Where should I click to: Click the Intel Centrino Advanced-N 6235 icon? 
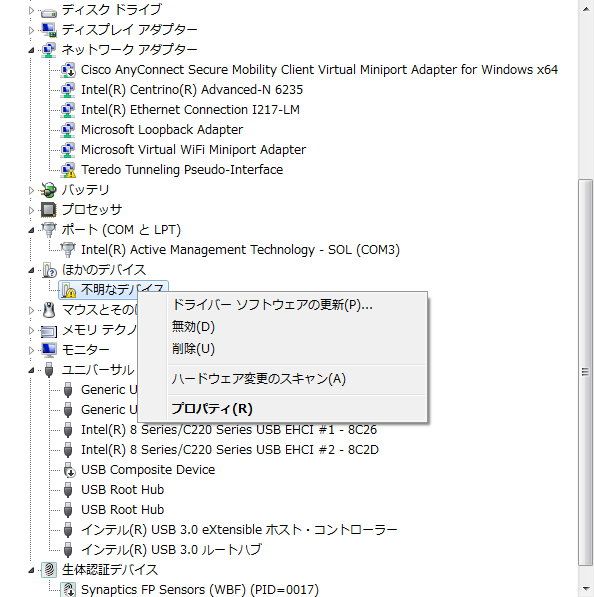68,90
